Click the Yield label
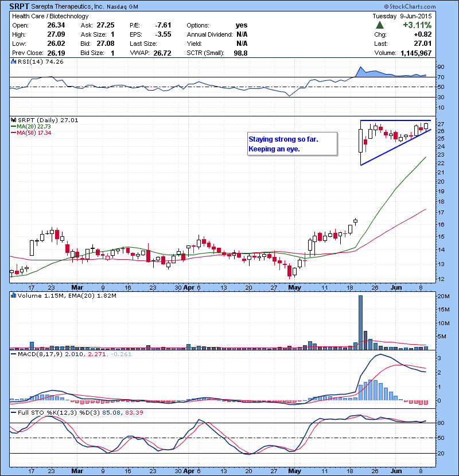 coord(195,44)
